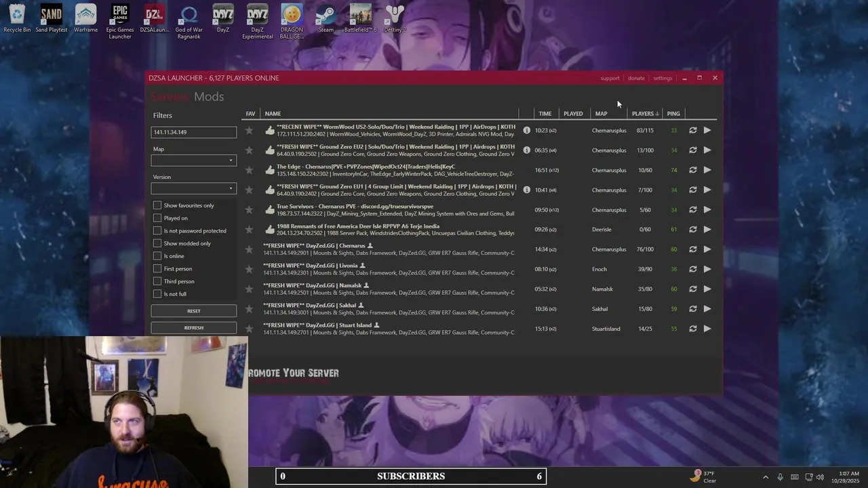Play the DayZed.GG Stuart Island server
Image resolution: width=868 pixels, height=488 pixels.
[x=707, y=329]
